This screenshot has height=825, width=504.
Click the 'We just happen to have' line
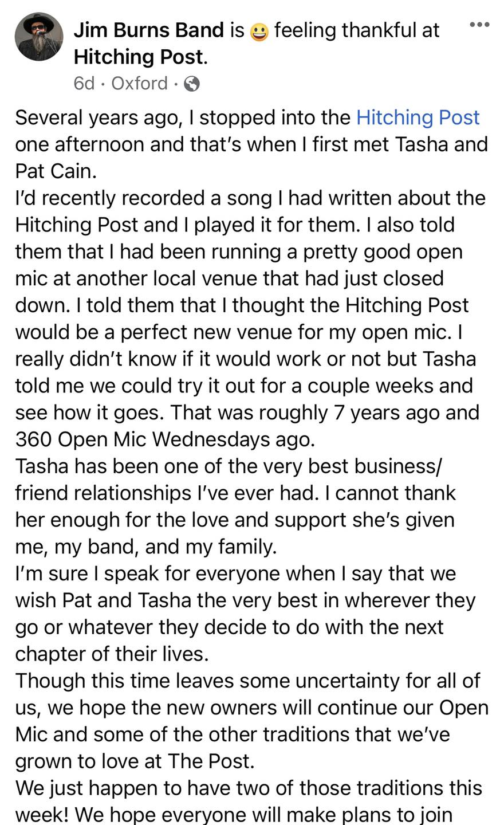click(249, 788)
